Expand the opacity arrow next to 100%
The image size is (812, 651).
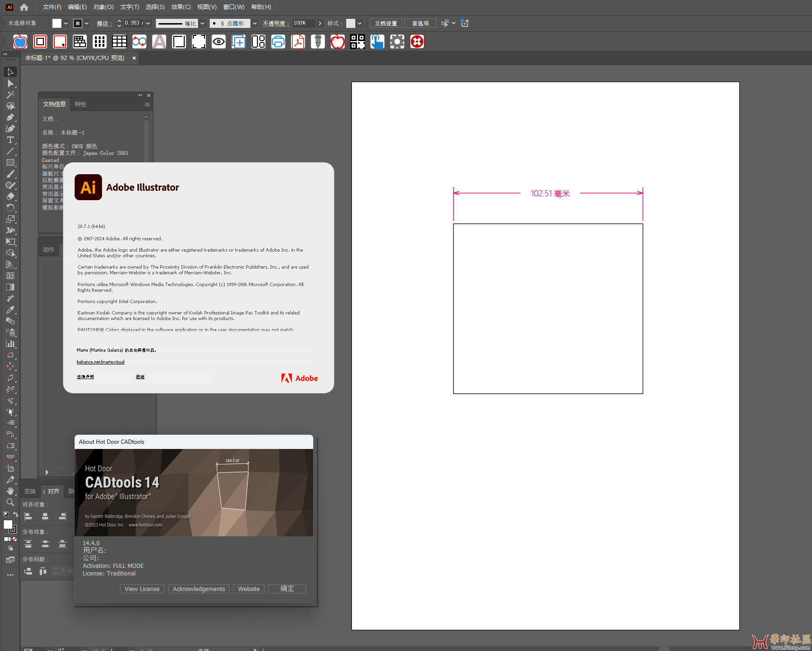pos(320,23)
